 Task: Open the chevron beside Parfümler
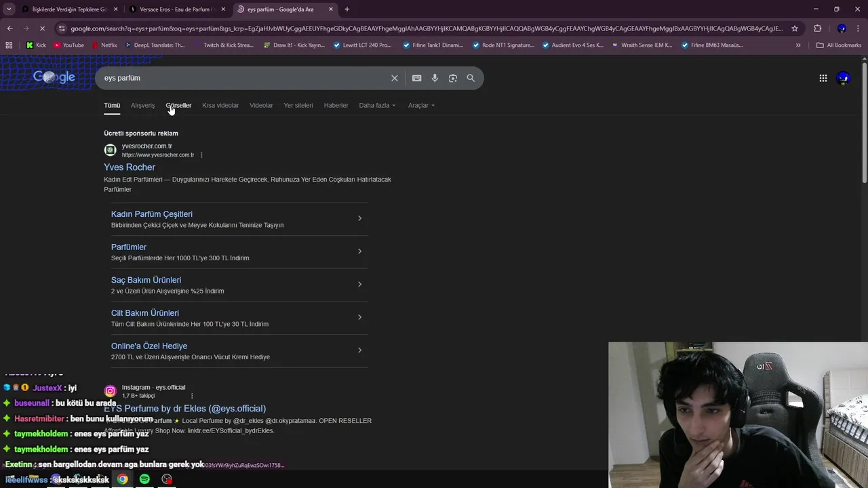(359, 251)
